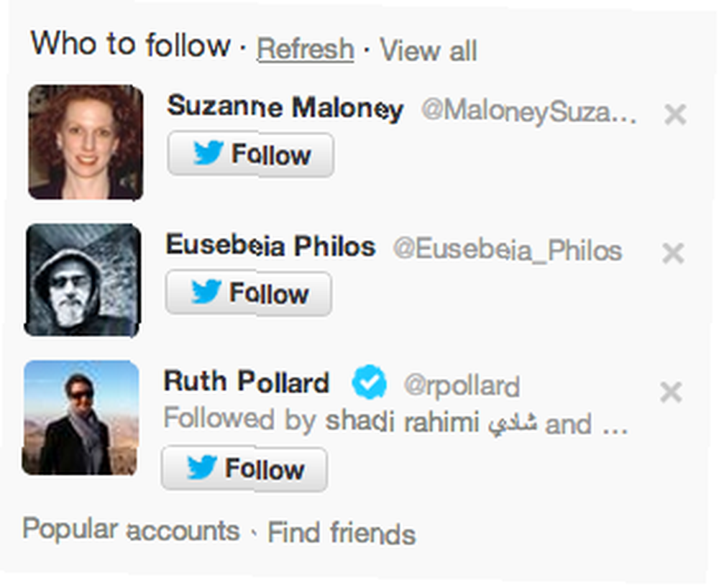The image size is (719, 588).
Task: Open Ruth Pollard's profile photo
Action: point(81,418)
